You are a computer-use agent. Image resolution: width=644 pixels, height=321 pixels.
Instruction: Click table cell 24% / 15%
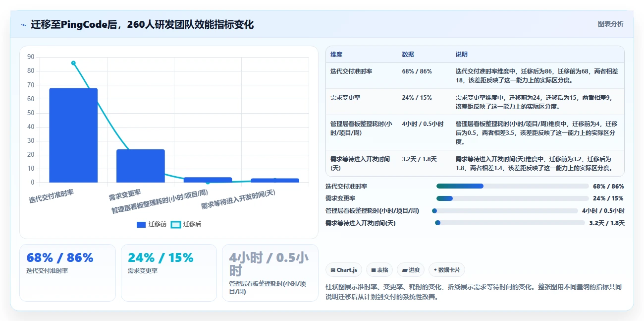tap(417, 98)
